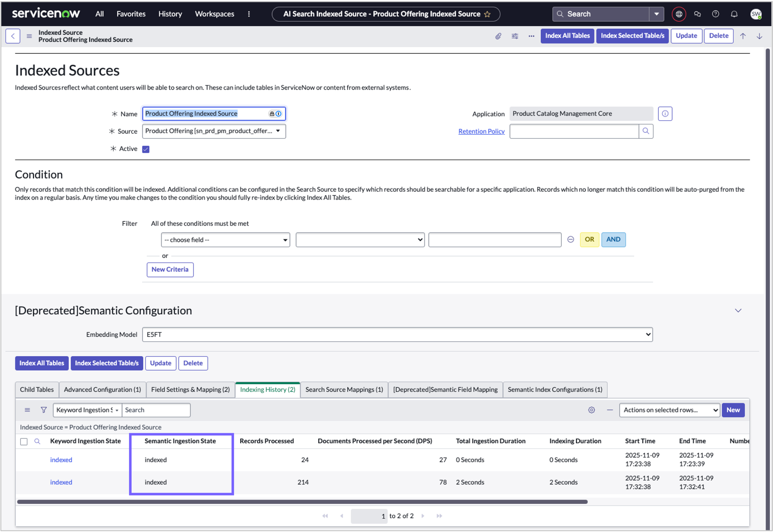
Task: Click the global Search input field
Action: 601,14
